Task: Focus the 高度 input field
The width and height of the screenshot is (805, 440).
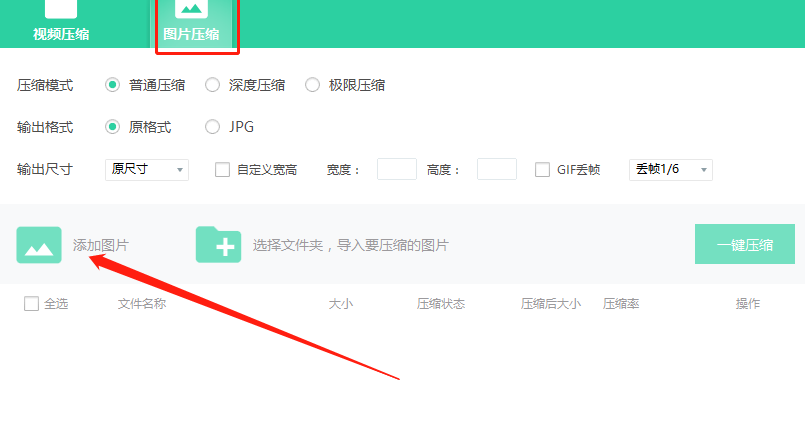Action: click(x=496, y=169)
